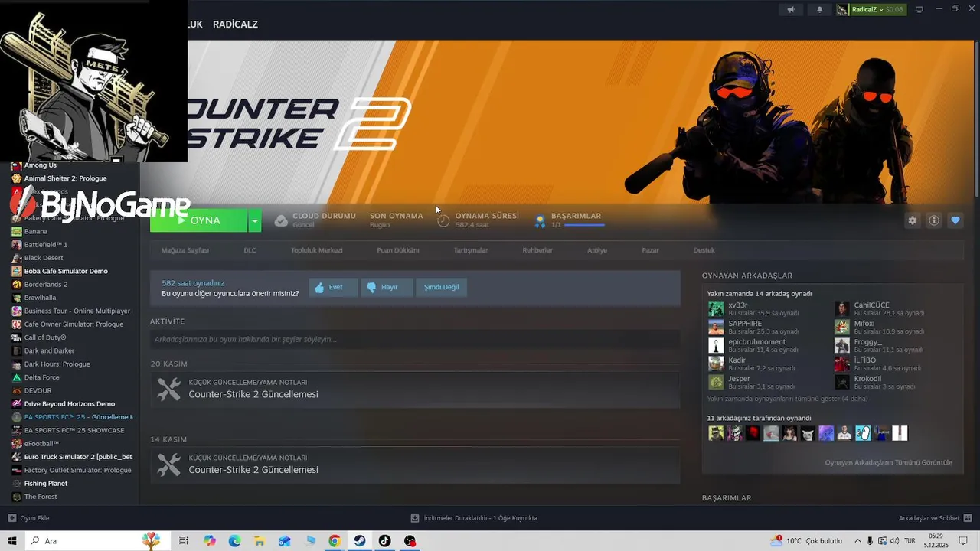
Task: Click wrench icon of 14 Kasım update
Action: click(x=168, y=465)
